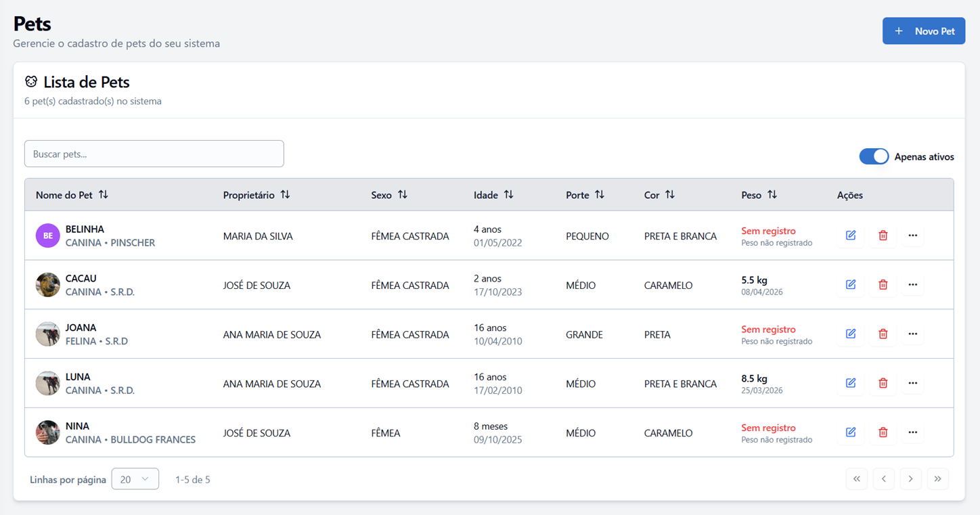Sort the table by Peso
Viewport: 980px width, 515px height.
pyautogui.click(x=759, y=195)
